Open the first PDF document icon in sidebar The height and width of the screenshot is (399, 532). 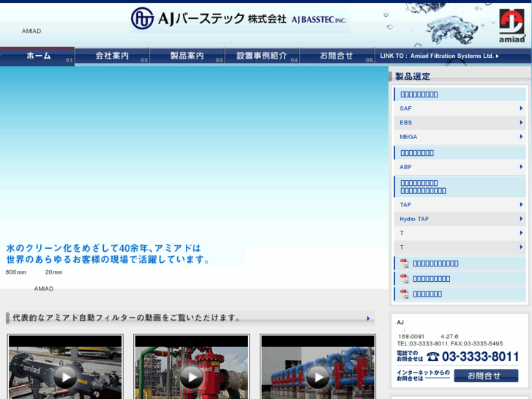[x=404, y=264]
